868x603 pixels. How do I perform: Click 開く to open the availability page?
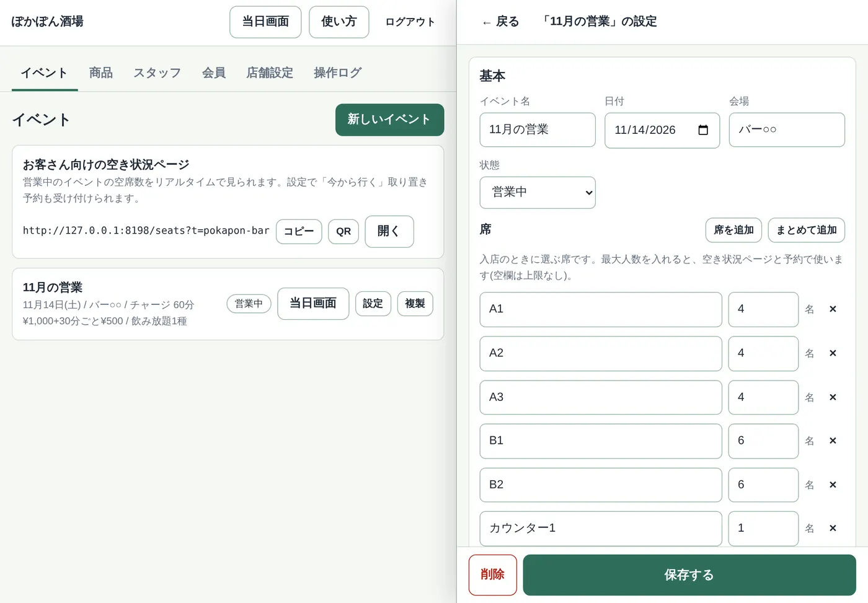pos(389,231)
